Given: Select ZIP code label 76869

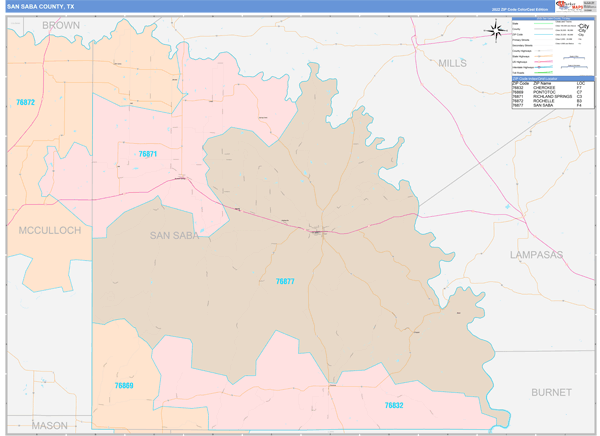Looking at the screenshot, I should pos(124,385).
